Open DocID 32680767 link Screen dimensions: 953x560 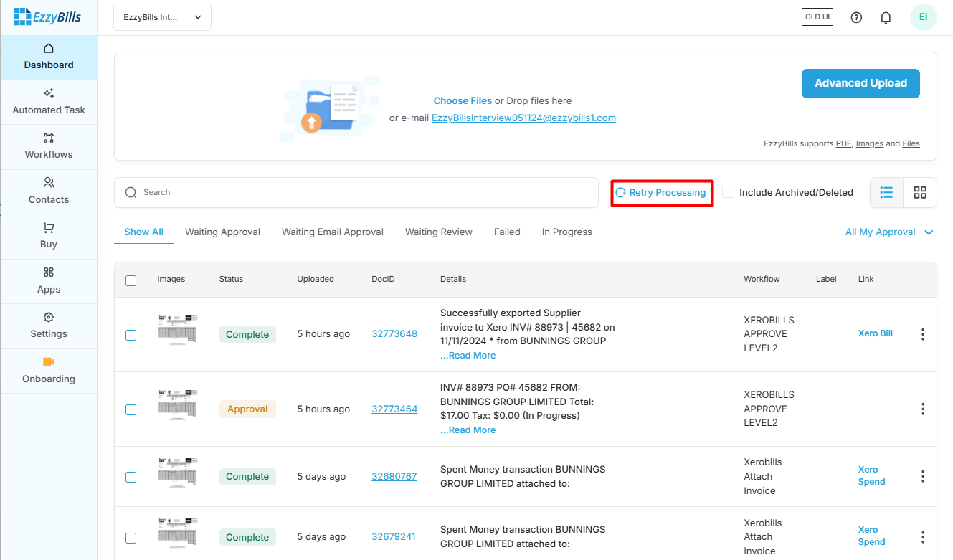(394, 477)
